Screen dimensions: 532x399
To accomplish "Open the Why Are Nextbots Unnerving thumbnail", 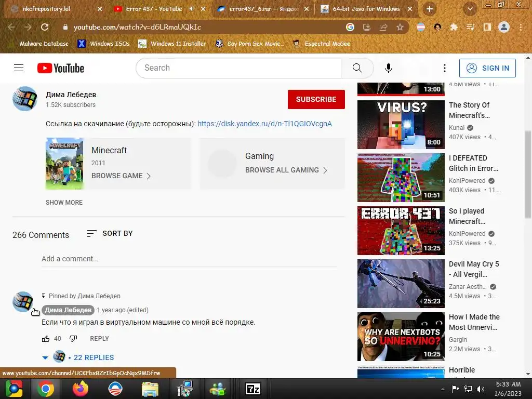I will [x=401, y=337].
